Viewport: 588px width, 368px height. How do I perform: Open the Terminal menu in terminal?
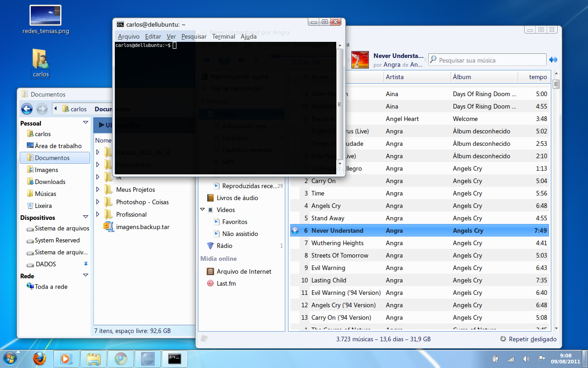(x=224, y=36)
